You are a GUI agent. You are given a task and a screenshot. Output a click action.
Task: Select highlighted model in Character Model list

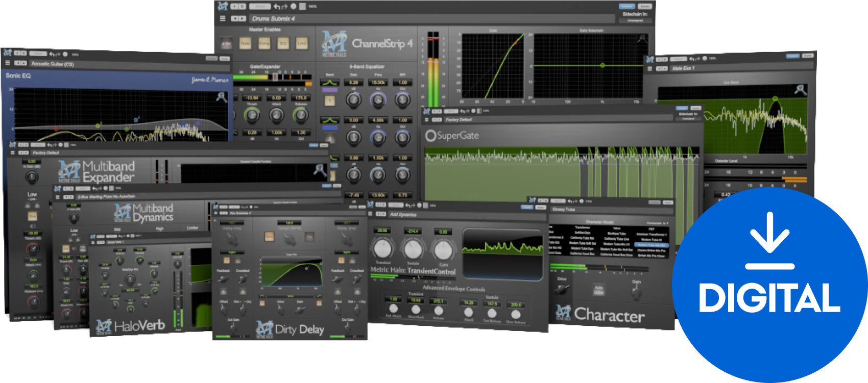650,245
